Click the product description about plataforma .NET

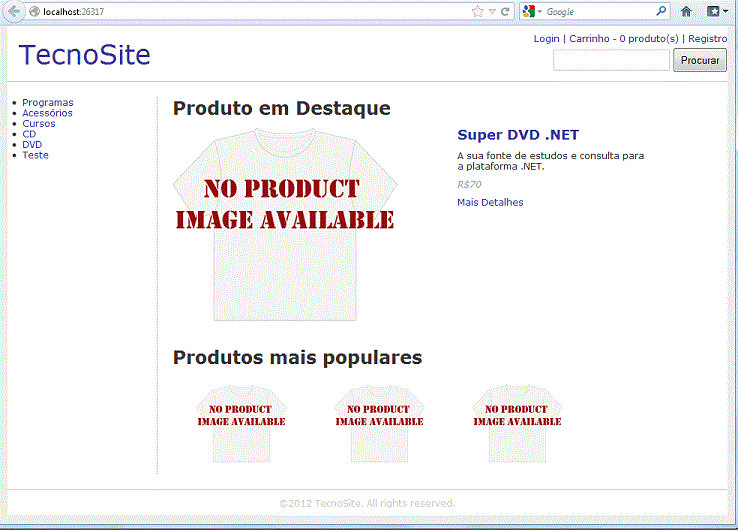click(551, 161)
